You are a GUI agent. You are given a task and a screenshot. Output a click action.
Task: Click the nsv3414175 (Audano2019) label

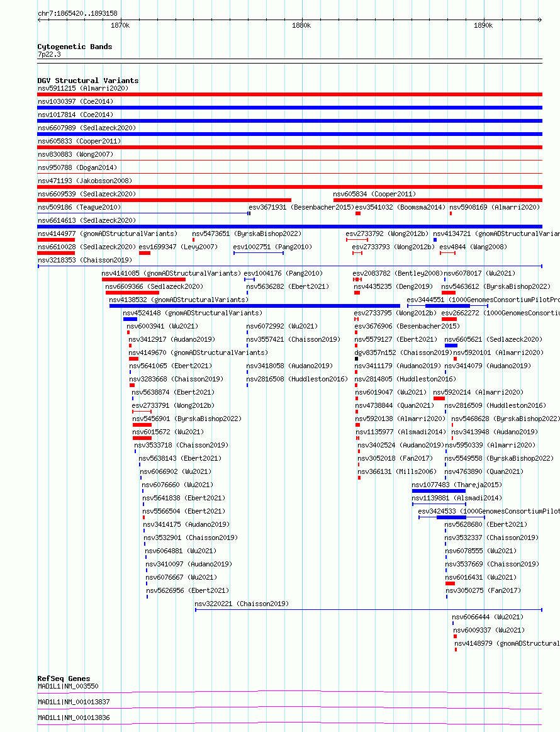[x=186, y=525]
